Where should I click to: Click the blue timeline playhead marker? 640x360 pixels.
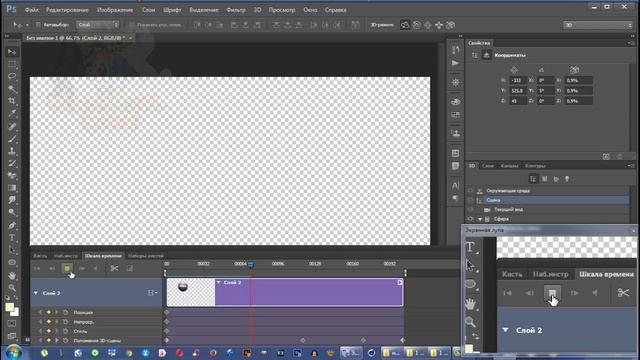pos(250,264)
